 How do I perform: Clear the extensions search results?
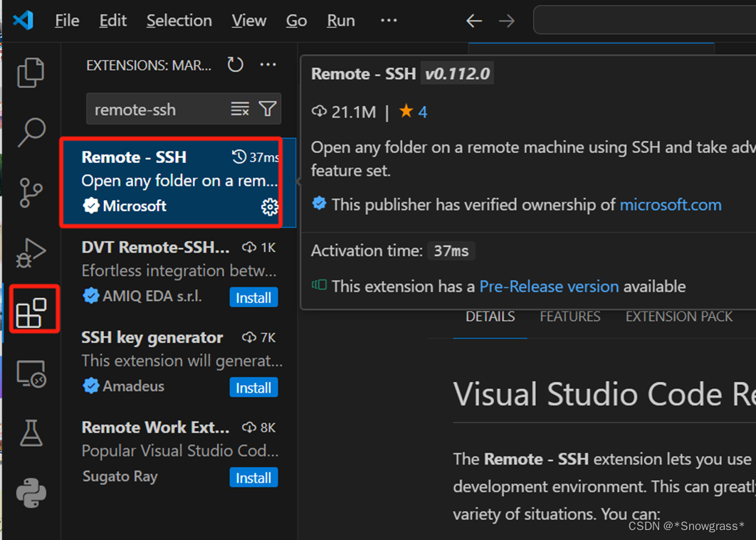click(x=240, y=110)
